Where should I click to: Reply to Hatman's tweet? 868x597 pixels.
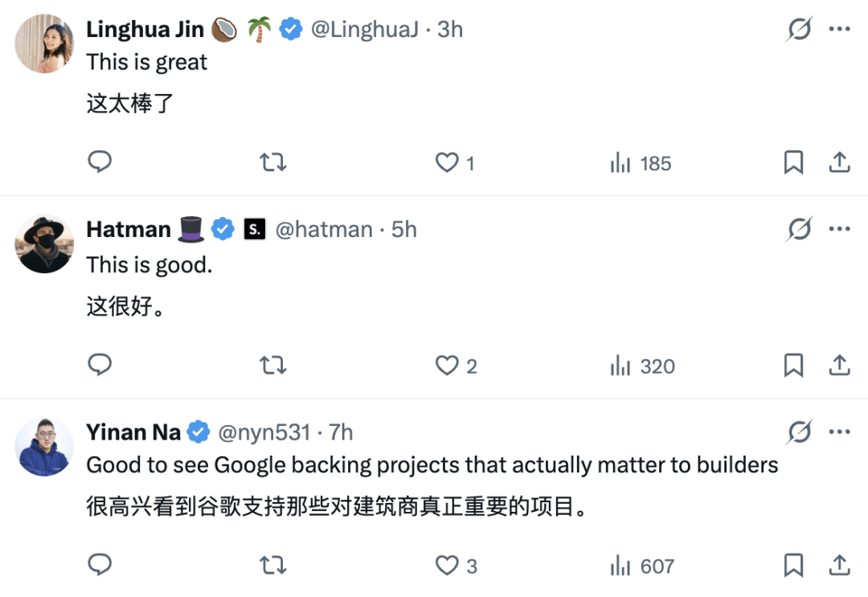99,366
